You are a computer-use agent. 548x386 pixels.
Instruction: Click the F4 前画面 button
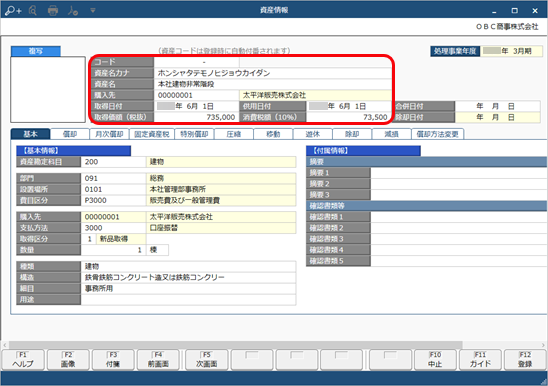(158, 359)
